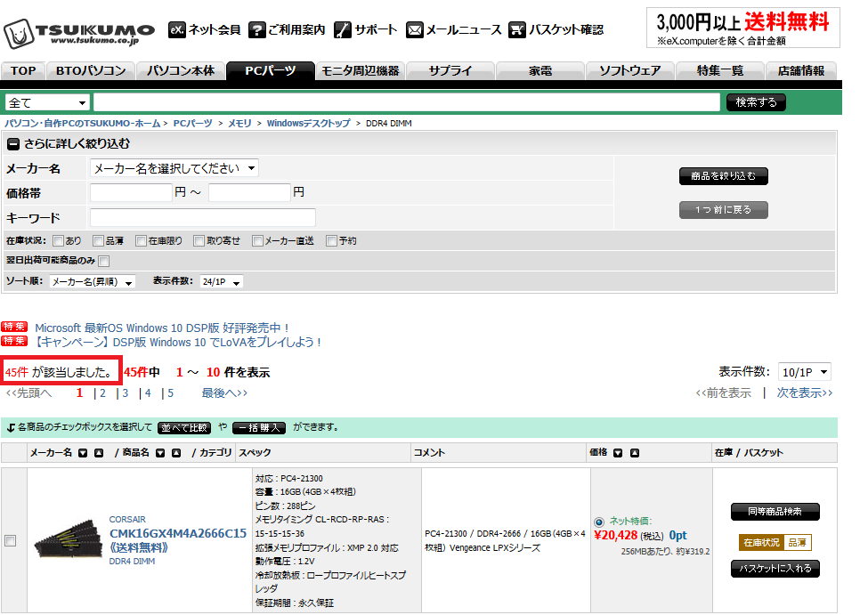Tick the CORSAIR product compare checkbox
868x615 pixels.
click(11, 541)
